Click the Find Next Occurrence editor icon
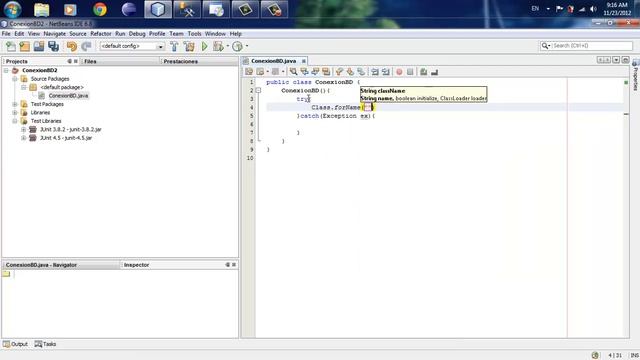The height and width of the screenshot is (360, 640). [315, 72]
